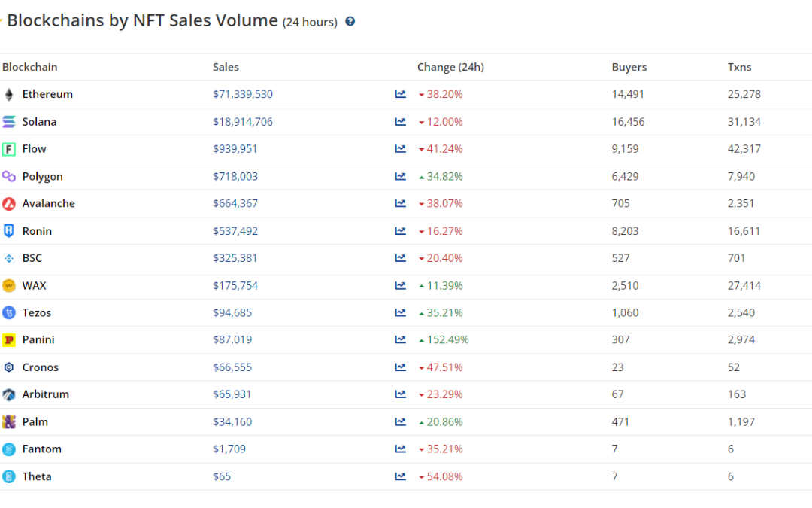
Task: Select the 54.08% change value
Action: [444, 476]
